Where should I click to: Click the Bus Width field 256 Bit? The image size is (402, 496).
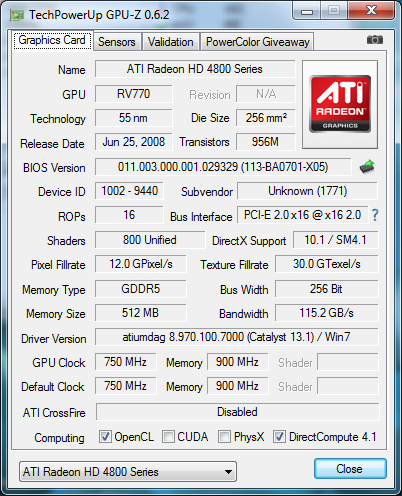[327, 289]
